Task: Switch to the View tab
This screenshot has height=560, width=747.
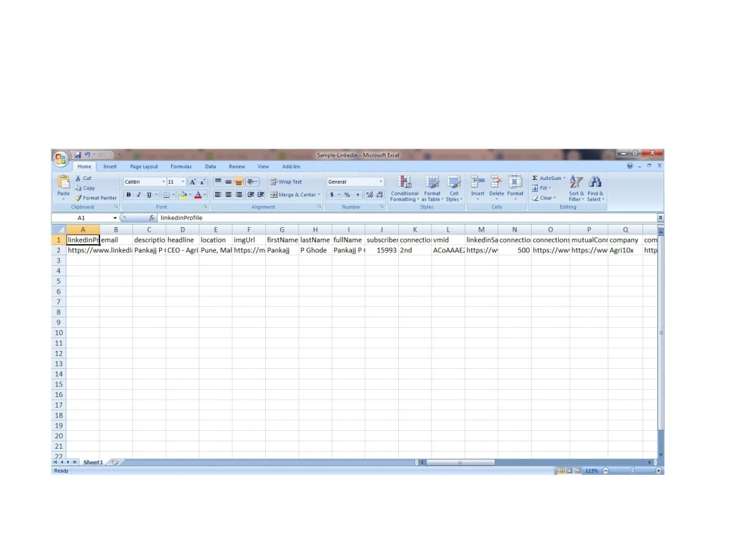Action: (263, 167)
